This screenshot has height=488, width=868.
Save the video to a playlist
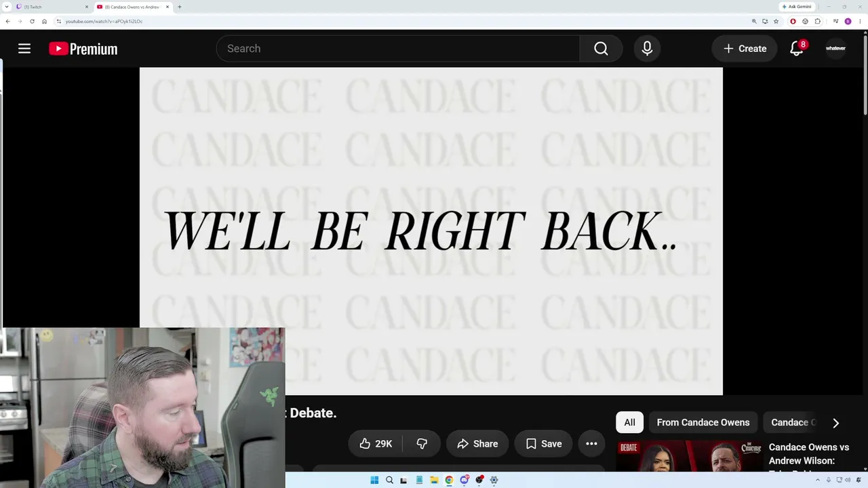[x=544, y=444]
